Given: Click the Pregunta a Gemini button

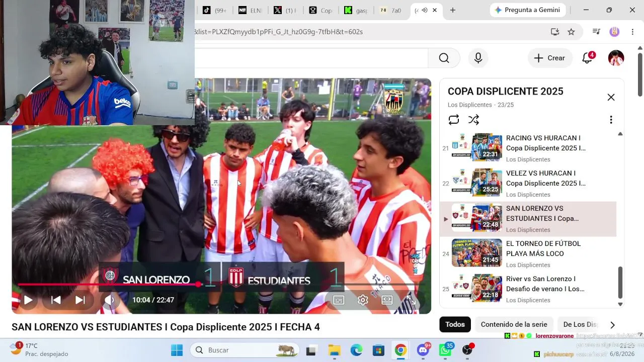Looking at the screenshot, I should click(527, 10).
